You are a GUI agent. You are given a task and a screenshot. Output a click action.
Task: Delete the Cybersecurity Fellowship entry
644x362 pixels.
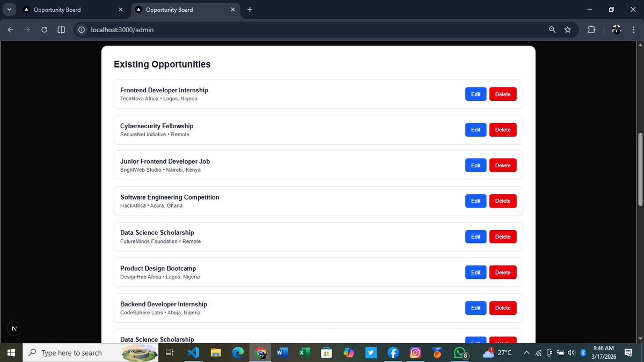click(x=503, y=130)
